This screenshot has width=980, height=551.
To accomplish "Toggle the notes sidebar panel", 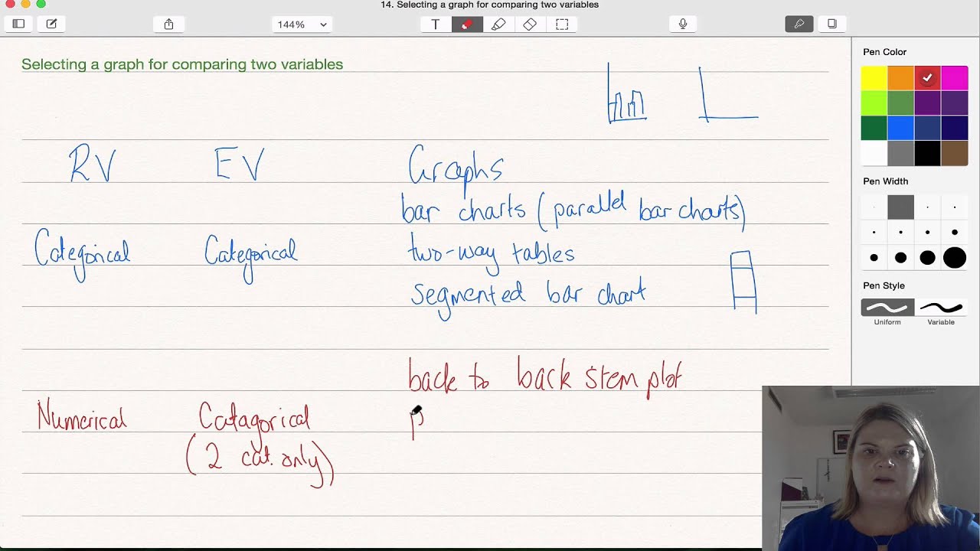I will coord(18,24).
